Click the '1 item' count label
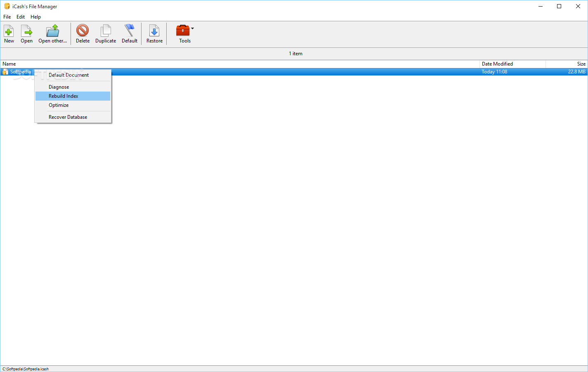588x372 pixels. [295, 54]
